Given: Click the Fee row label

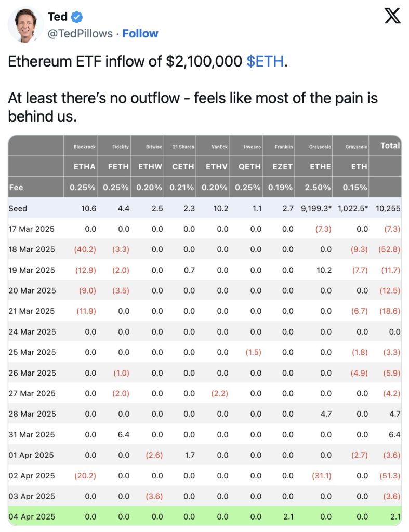Looking at the screenshot, I should tap(16, 187).
